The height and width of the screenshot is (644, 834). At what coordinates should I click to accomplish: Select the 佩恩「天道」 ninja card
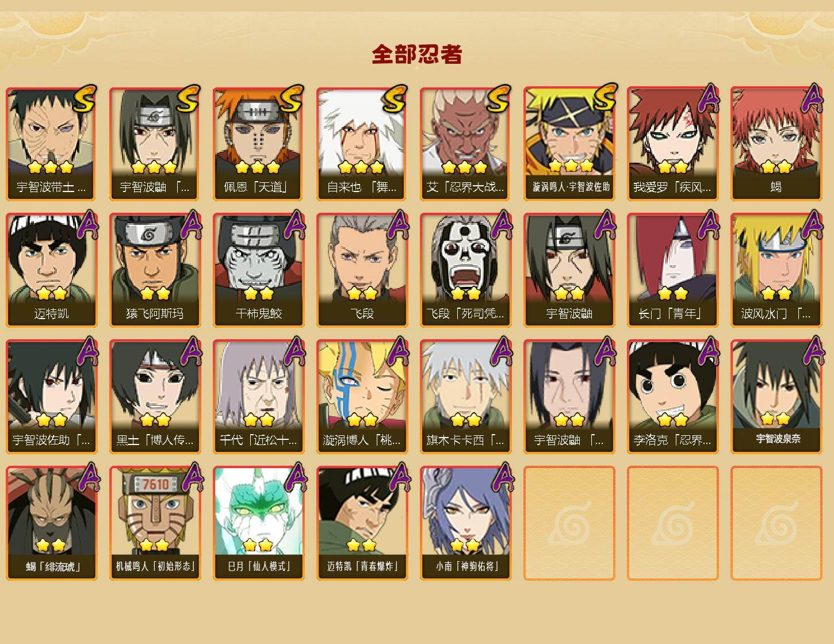[x=258, y=144]
